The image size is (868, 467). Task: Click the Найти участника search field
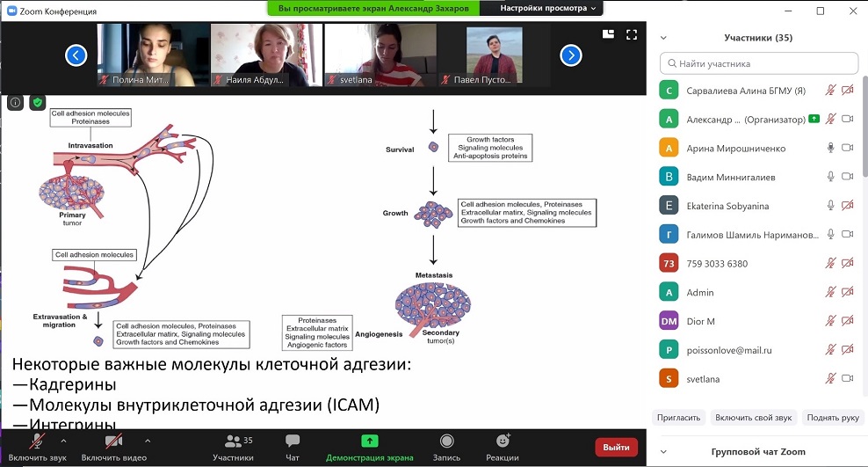(x=759, y=63)
